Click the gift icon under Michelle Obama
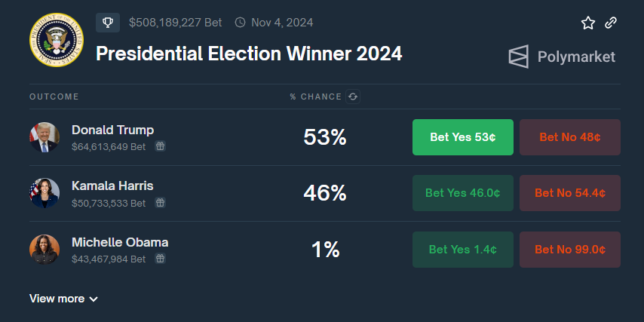 point(160,259)
